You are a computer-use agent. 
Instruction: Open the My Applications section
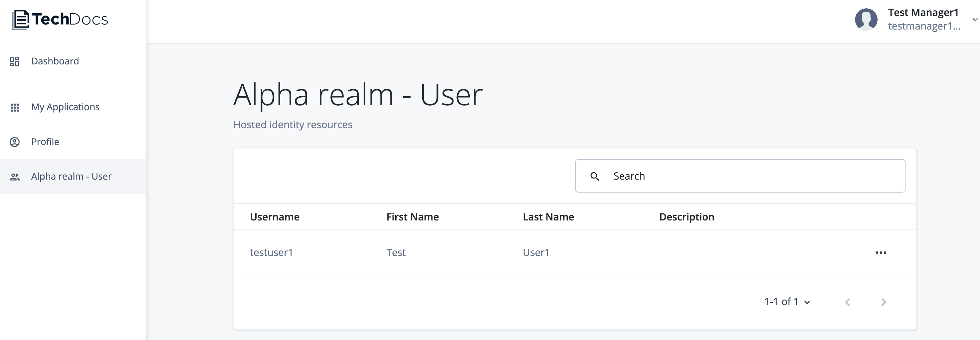coord(65,107)
